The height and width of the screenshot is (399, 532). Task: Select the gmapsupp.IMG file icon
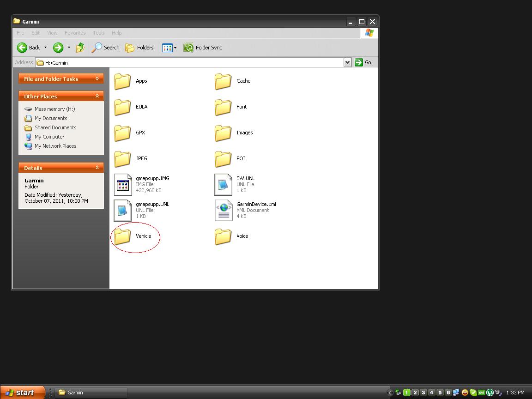pyautogui.click(x=123, y=185)
